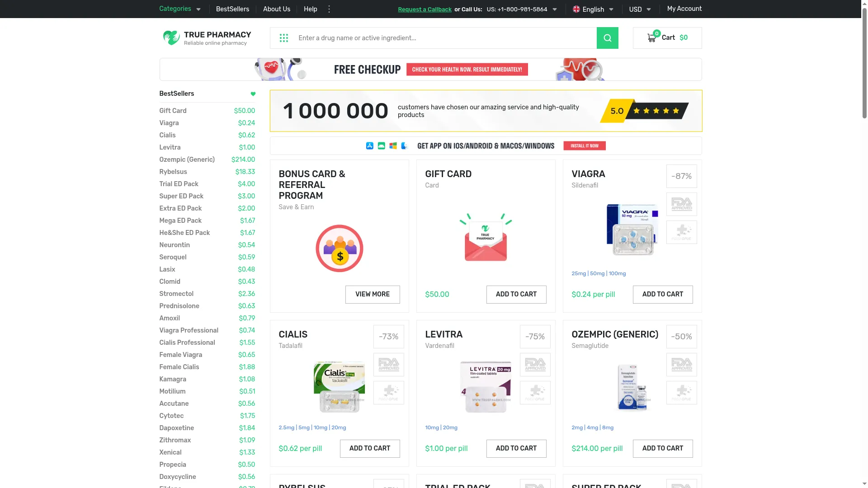Click the -87% discount badge on Viagra
Image resolution: width=868 pixels, height=488 pixels.
[681, 176]
